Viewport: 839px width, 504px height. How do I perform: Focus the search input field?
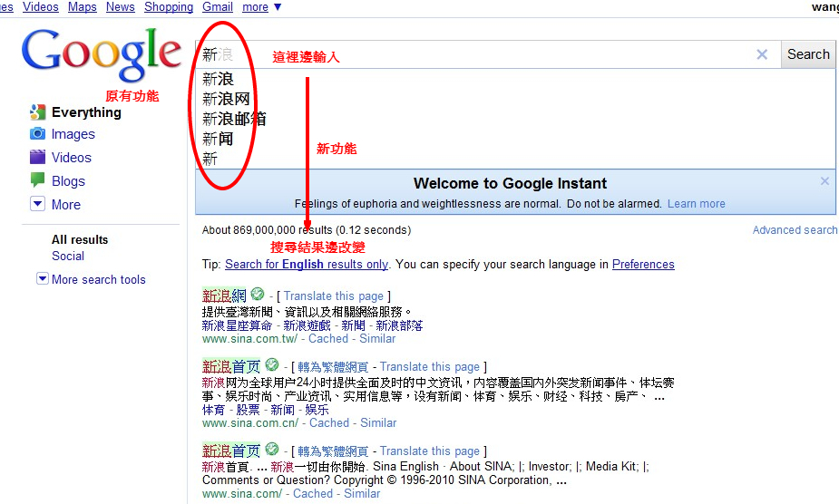tap(487, 54)
